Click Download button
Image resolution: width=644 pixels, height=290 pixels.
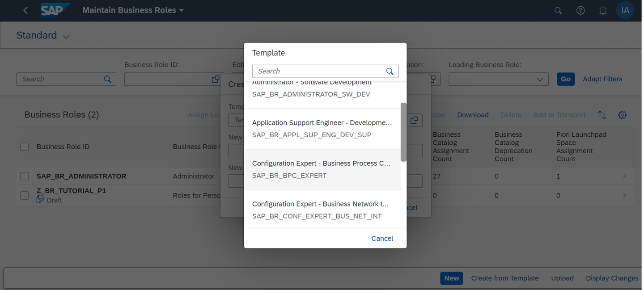coord(473,115)
